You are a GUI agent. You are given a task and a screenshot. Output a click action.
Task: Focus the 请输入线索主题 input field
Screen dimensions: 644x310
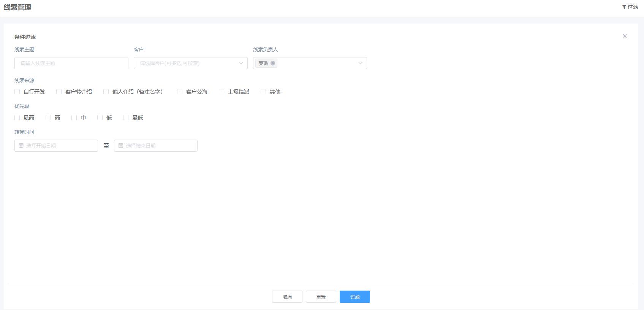click(x=71, y=63)
